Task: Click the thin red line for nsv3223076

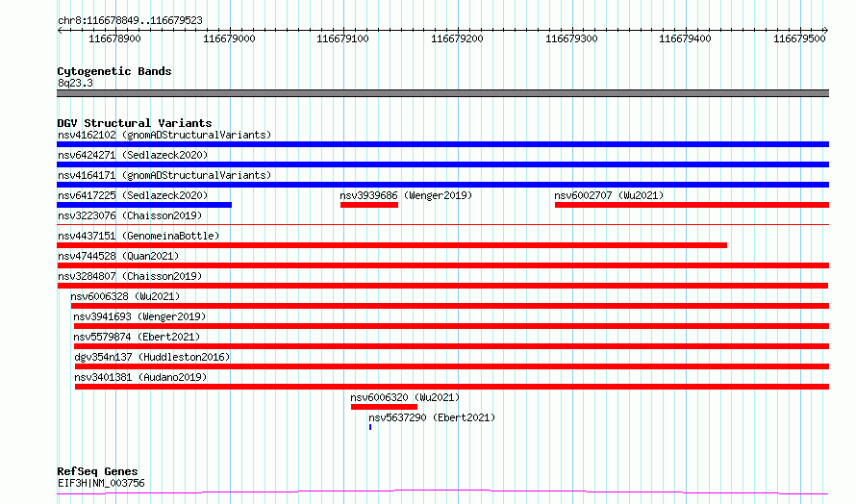Action: coord(442,224)
